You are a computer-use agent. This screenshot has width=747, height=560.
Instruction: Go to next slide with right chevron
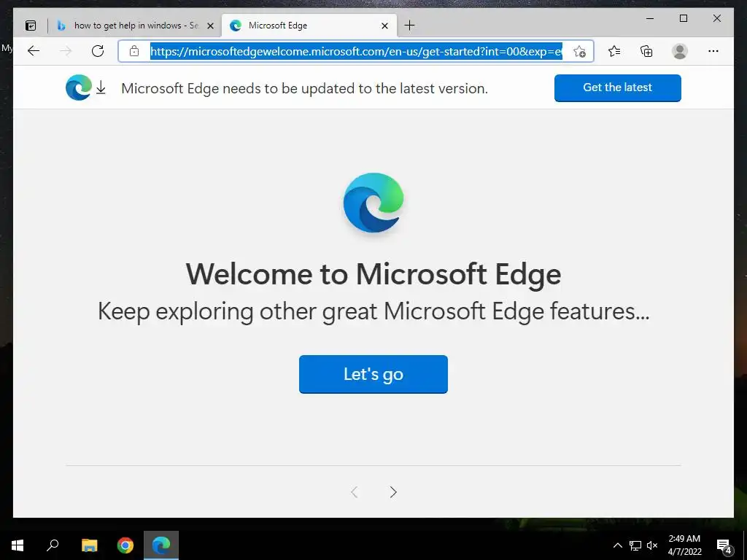[393, 492]
